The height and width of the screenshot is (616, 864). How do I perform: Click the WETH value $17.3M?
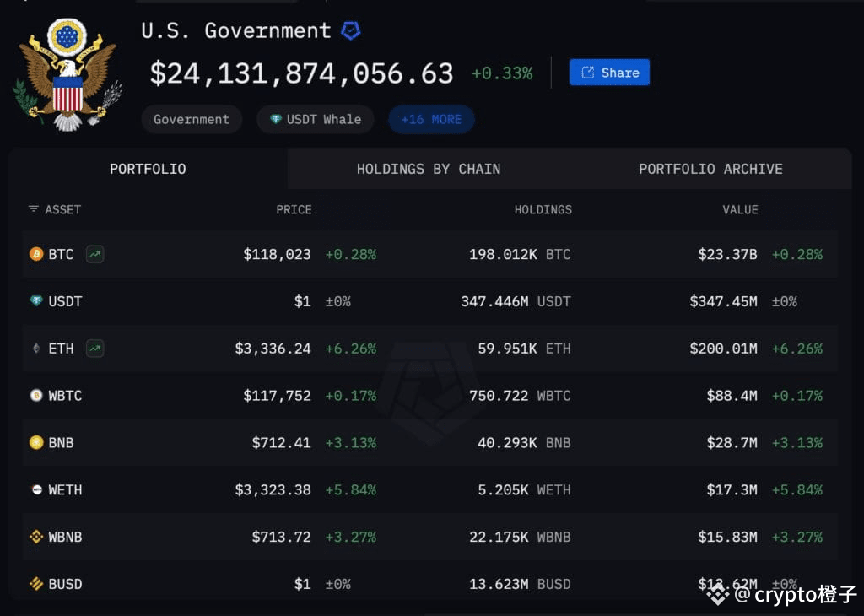[732, 489]
